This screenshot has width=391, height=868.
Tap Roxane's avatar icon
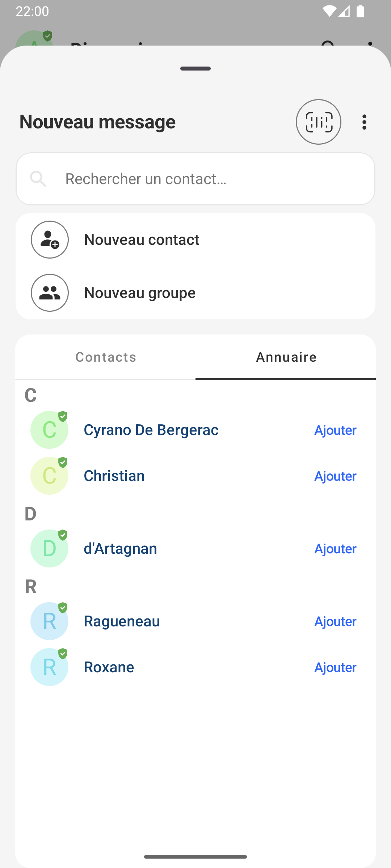[x=50, y=667]
